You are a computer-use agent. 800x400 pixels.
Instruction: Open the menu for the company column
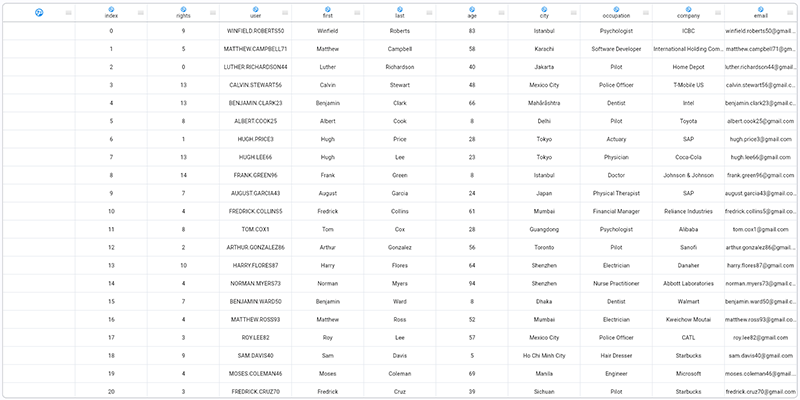pyautogui.click(x=718, y=13)
